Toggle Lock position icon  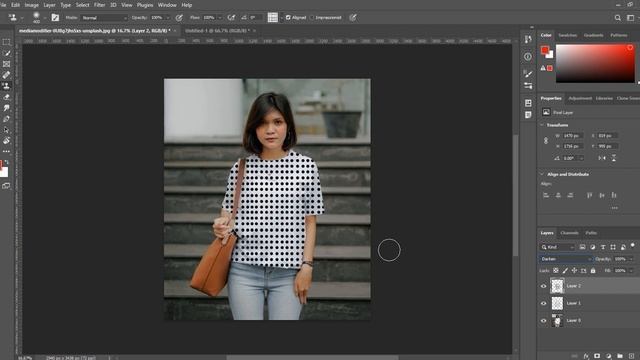click(574, 271)
